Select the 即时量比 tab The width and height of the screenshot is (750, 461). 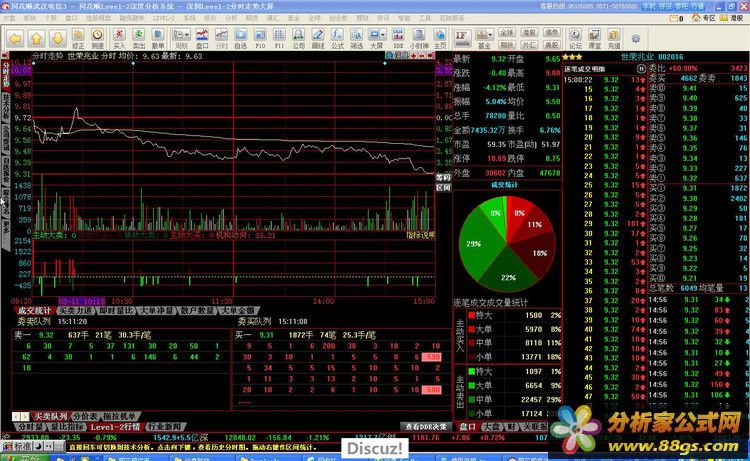(116, 311)
